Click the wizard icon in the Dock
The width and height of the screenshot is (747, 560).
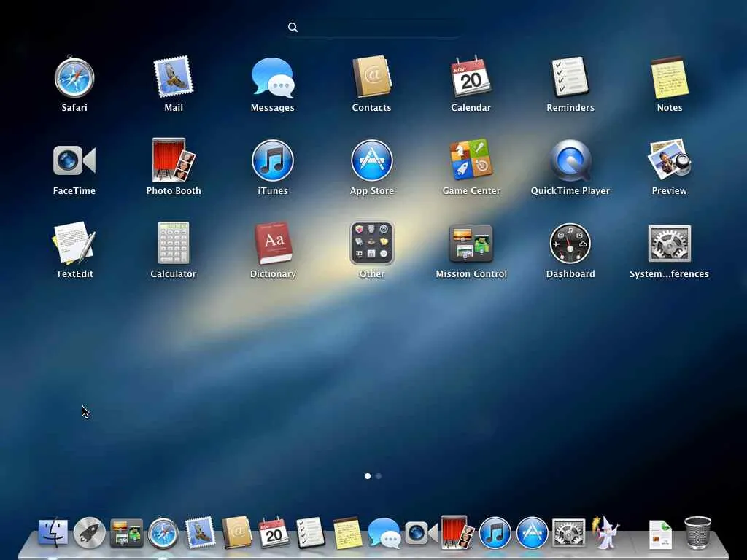(x=605, y=532)
